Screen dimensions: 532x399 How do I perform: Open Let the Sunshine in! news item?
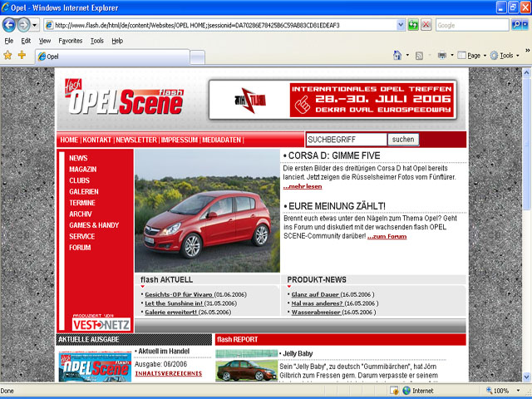pos(174,303)
